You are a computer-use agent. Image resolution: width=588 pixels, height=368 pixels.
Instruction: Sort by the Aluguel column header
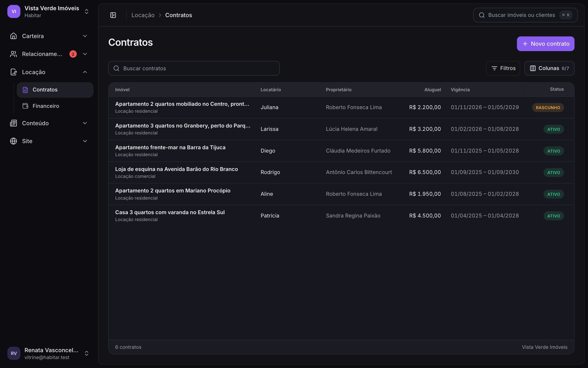[x=432, y=90]
